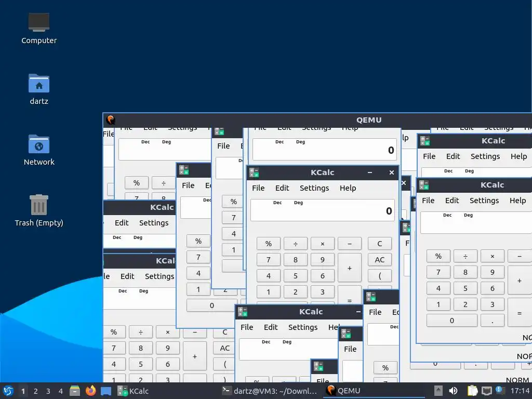Open File menu in the center KCalc window

pos(258,188)
